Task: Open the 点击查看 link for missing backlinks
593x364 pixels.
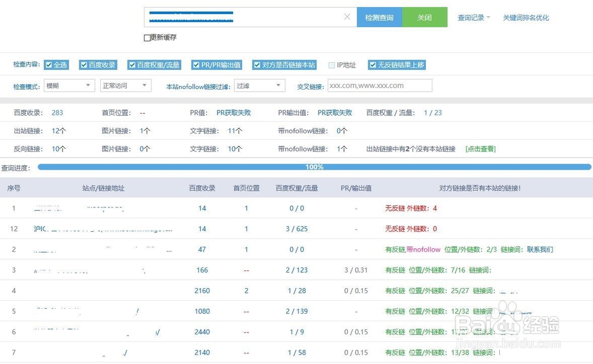Action: coord(479,149)
